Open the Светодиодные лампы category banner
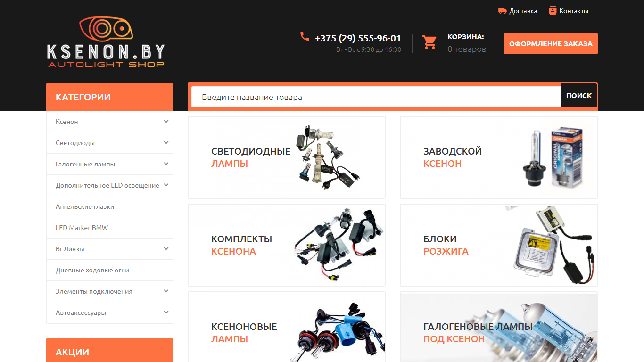644x362 pixels. click(287, 157)
